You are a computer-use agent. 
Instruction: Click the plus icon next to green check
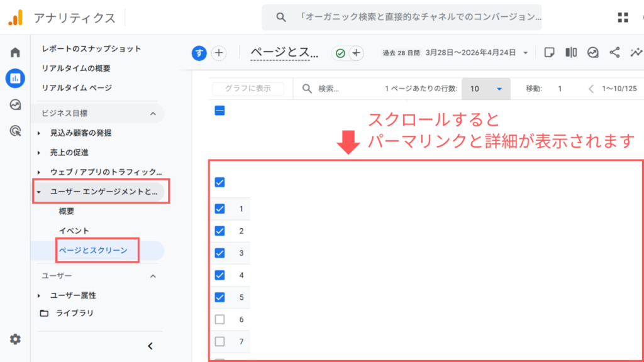pos(356,53)
